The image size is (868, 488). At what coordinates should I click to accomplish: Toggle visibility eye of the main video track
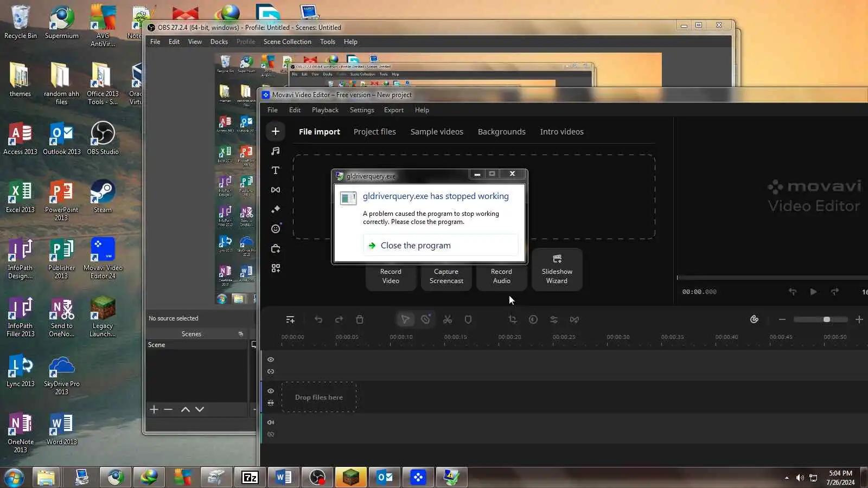(x=271, y=391)
